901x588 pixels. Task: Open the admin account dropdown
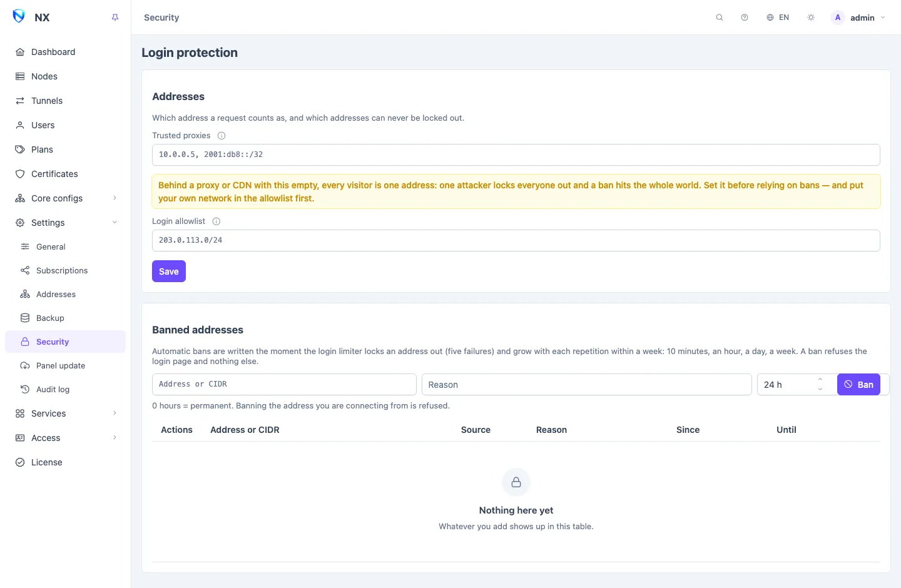click(858, 18)
